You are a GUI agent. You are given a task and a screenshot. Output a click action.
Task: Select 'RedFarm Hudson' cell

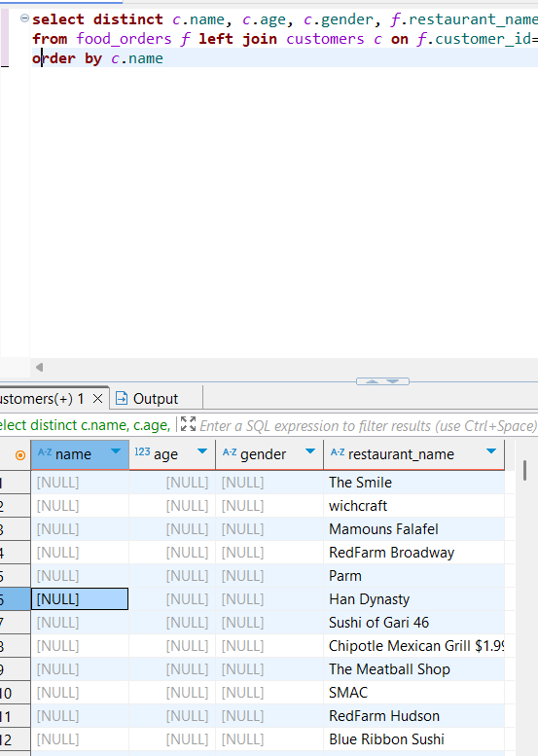[414, 716]
